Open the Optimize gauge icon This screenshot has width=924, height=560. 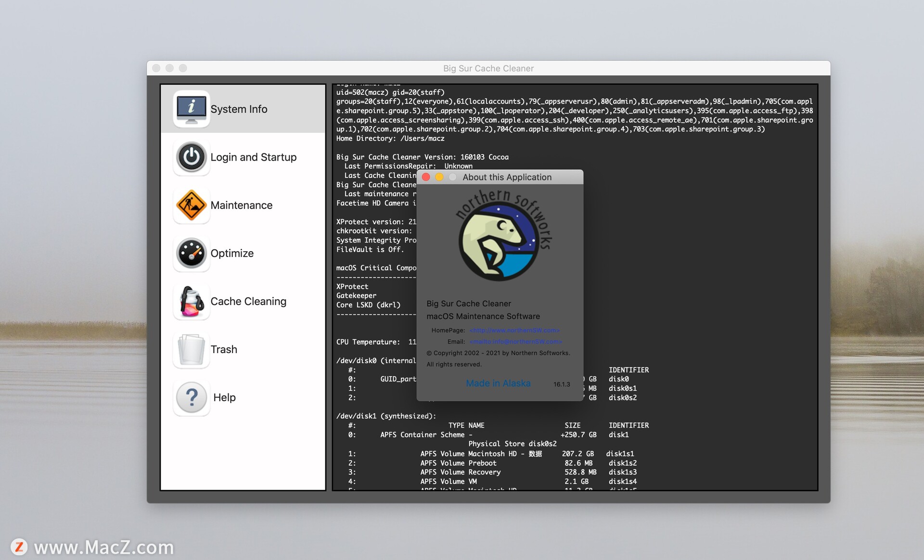pos(191,253)
